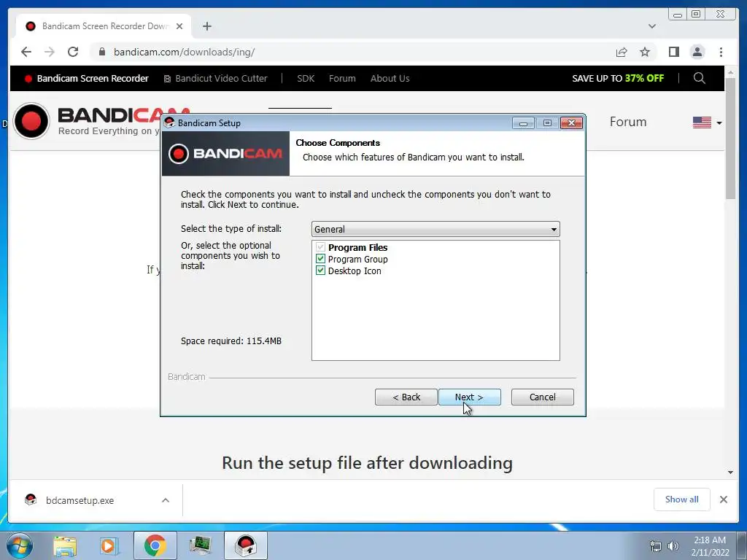Open the Chrome profile avatar menu

click(697, 52)
